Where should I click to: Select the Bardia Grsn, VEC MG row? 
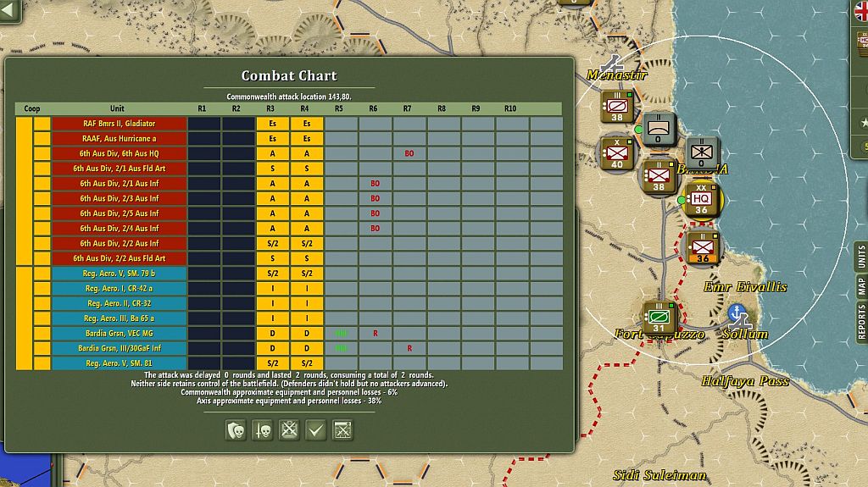119,333
